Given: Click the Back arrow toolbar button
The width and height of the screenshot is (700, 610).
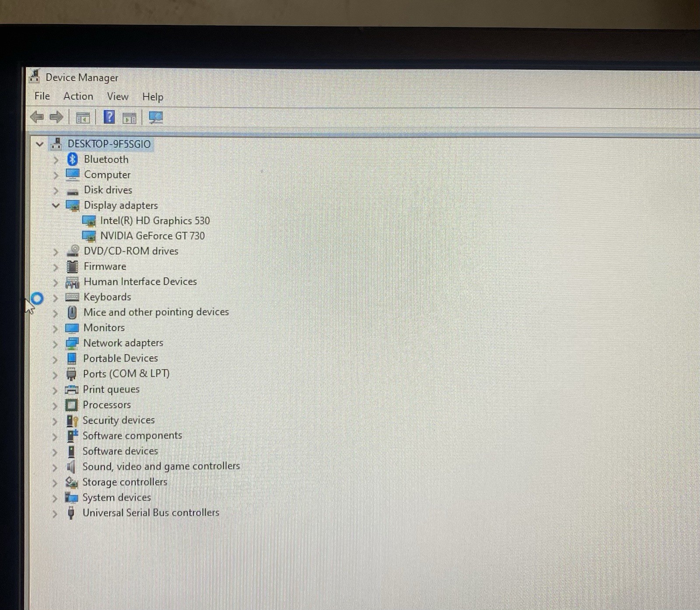Looking at the screenshot, I should pos(37,117).
